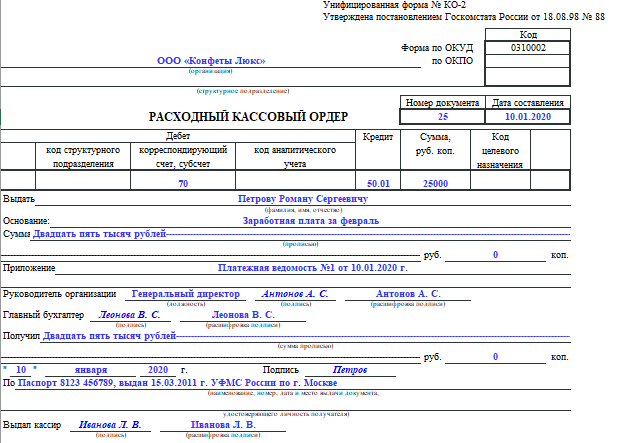Image resolution: width=619 pixels, height=443 pixels.
Task: Select amount cell 25000
Action: pyautogui.click(x=435, y=181)
